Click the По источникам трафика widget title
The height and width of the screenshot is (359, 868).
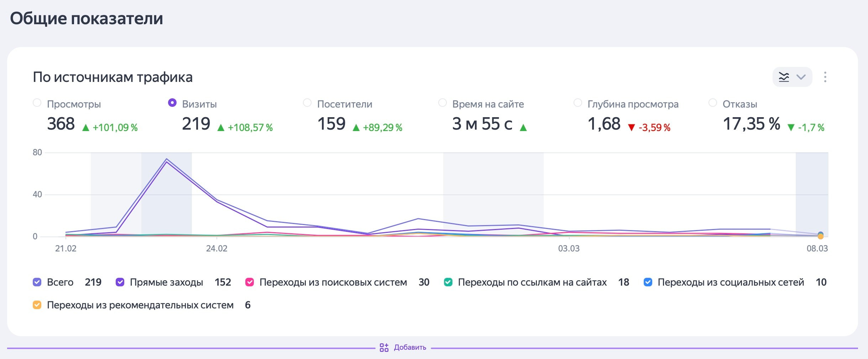(x=113, y=77)
